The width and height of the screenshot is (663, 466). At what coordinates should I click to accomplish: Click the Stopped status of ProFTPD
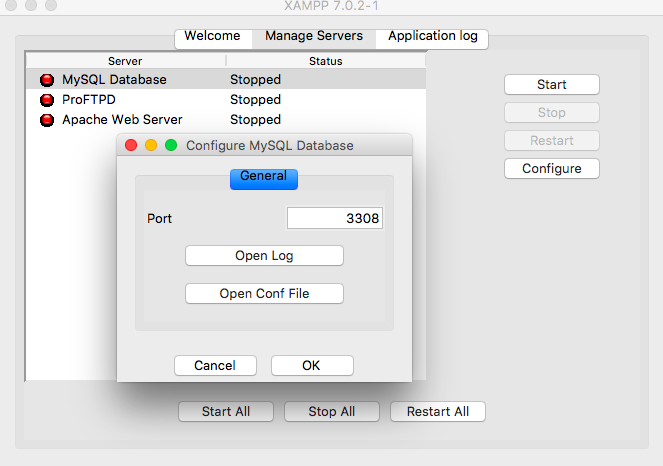(x=255, y=100)
